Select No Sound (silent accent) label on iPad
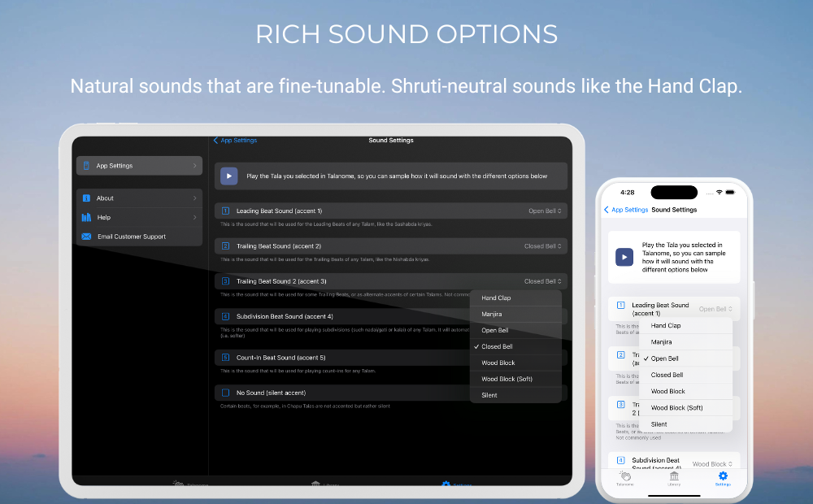Image resolution: width=813 pixels, height=504 pixels. point(272,393)
